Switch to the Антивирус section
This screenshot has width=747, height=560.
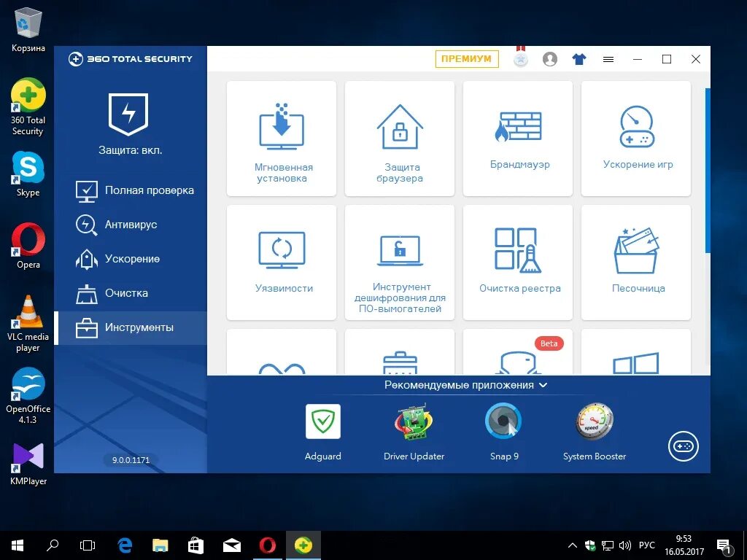point(131,225)
